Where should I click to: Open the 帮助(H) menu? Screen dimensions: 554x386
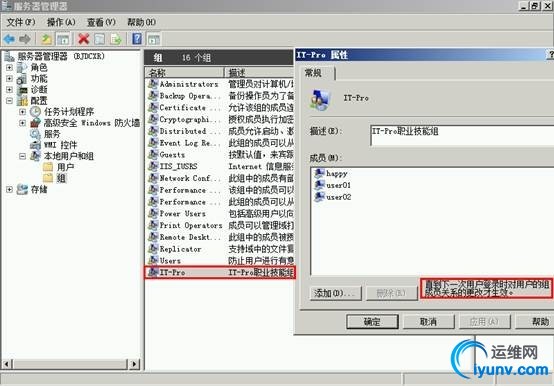141,22
